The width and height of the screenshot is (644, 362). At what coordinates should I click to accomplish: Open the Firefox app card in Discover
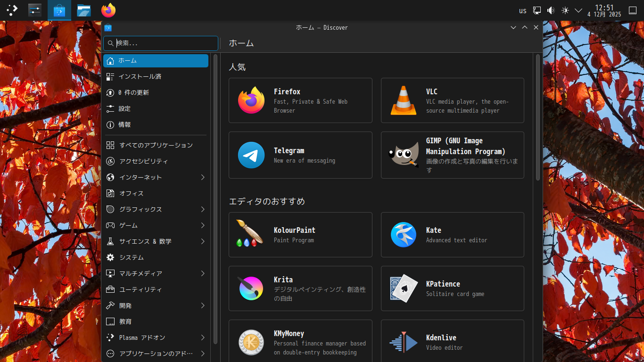300,100
